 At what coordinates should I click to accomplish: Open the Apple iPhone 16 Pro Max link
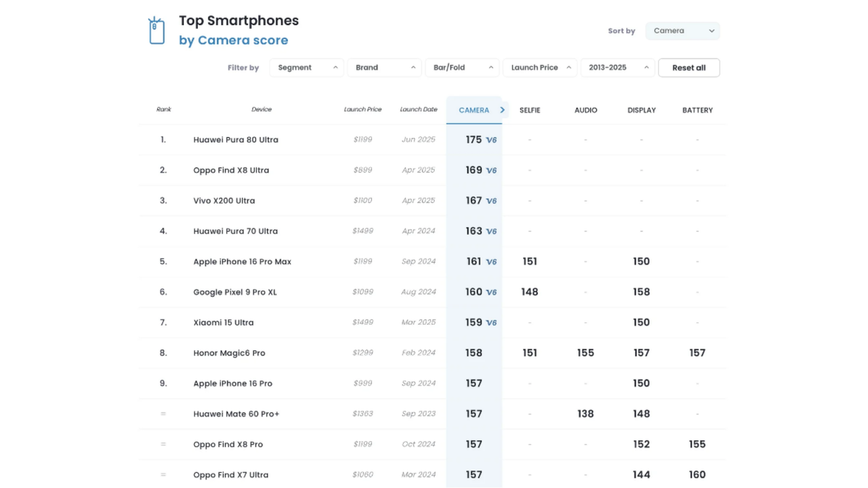click(x=242, y=262)
